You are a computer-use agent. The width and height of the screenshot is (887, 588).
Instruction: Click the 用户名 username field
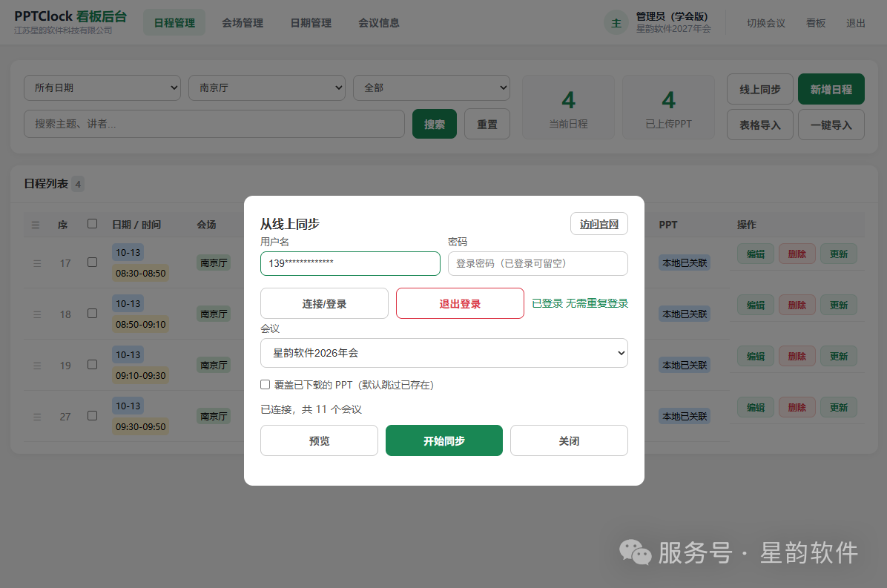(x=350, y=263)
